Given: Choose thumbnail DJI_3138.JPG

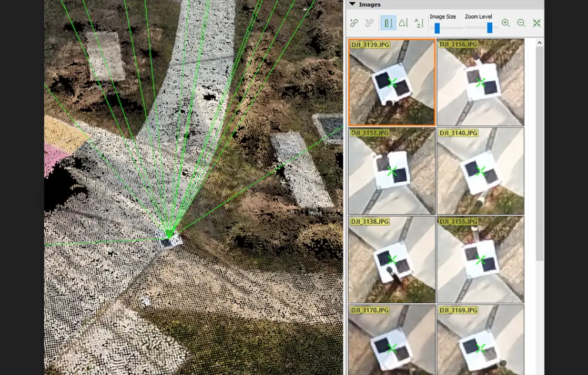Looking at the screenshot, I should (392, 259).
